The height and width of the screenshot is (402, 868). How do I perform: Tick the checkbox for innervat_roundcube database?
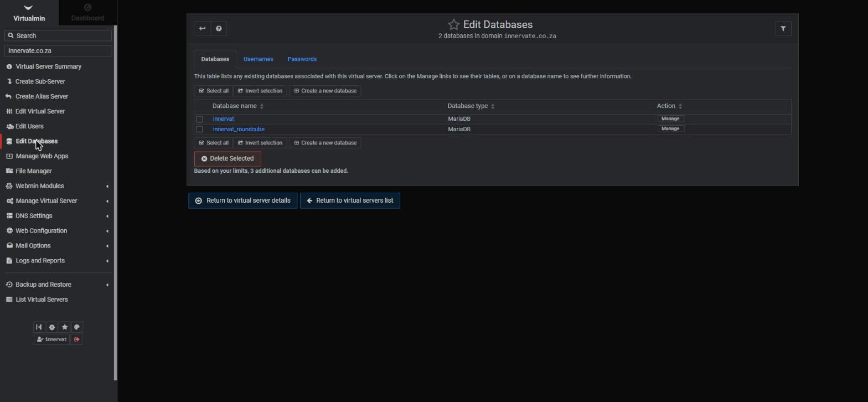[x=199, y=130]
